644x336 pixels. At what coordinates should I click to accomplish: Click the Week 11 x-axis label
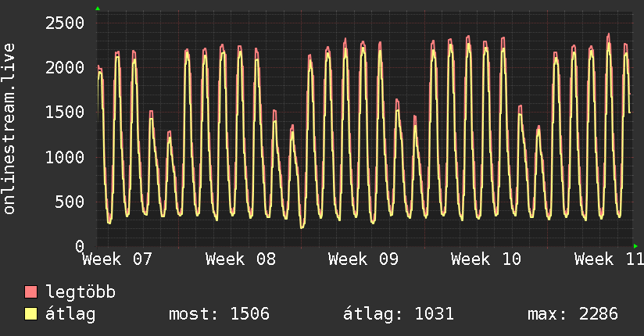608,259
